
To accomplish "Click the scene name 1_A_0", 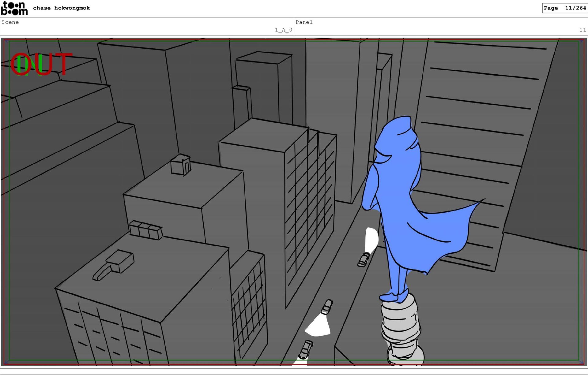I will 283,30.
